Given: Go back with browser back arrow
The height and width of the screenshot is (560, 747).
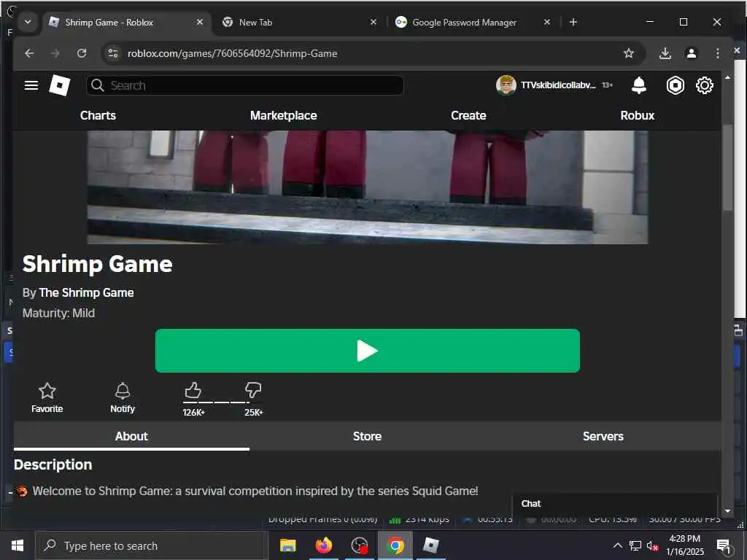Looking at the screenshot, I should [x=29, y=53].
